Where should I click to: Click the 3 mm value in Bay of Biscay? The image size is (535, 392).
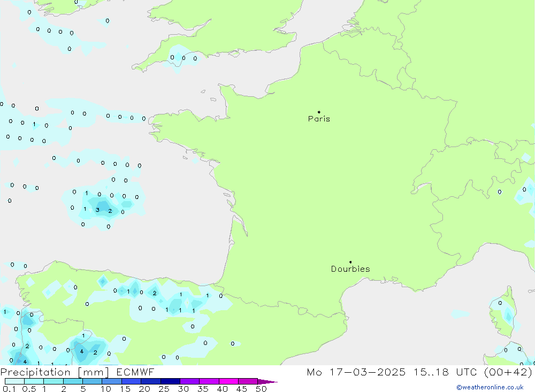point(97,210)
